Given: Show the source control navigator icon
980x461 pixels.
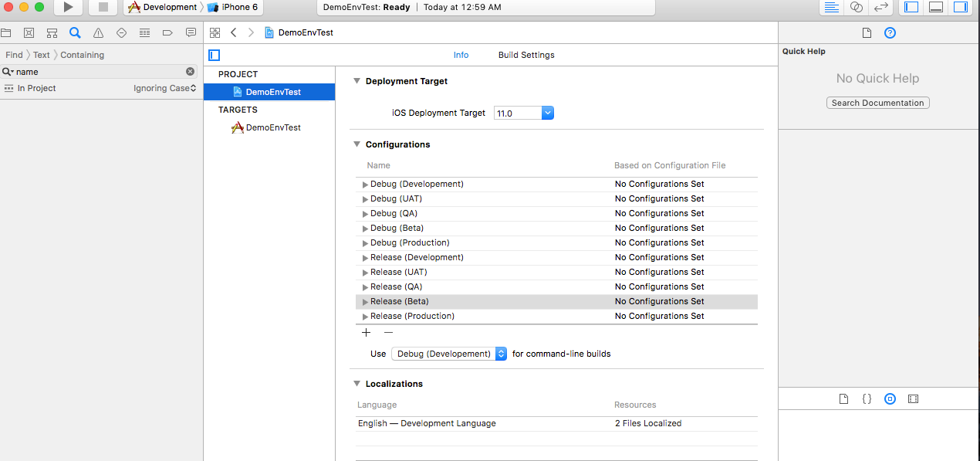Looking at the screenshot, I should click(29, 32).
